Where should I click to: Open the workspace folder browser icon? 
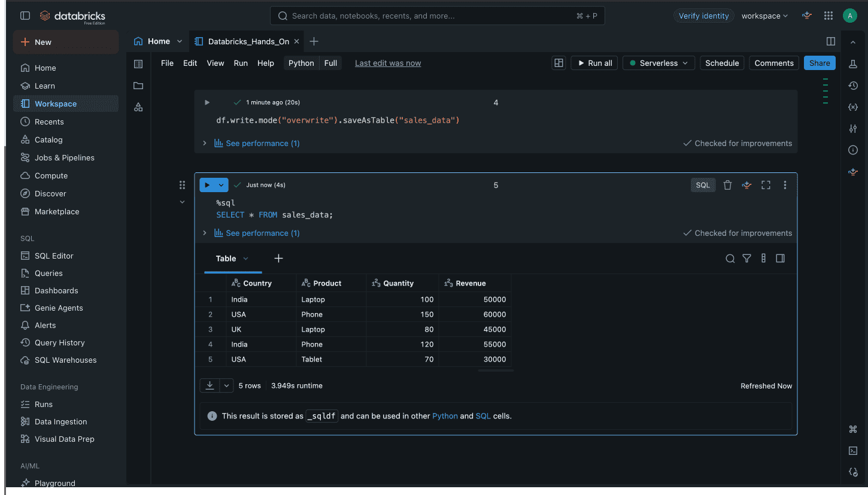(x=138, y=86)
